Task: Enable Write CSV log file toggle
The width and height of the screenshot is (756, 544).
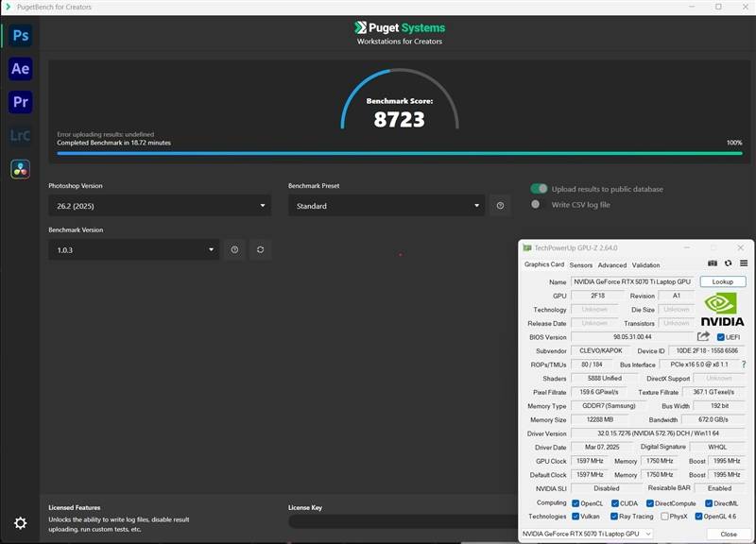Action: click(x=536, y=204)
